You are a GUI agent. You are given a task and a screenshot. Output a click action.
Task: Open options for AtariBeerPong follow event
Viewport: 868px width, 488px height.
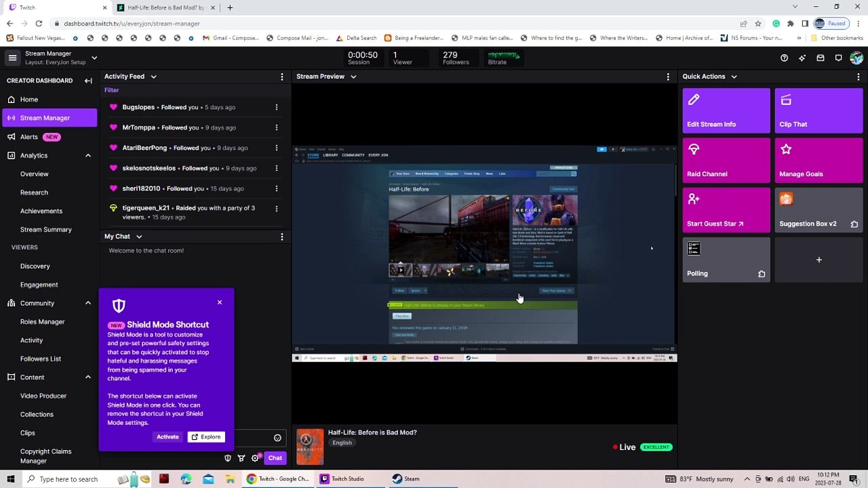click(x=277, y=148)
